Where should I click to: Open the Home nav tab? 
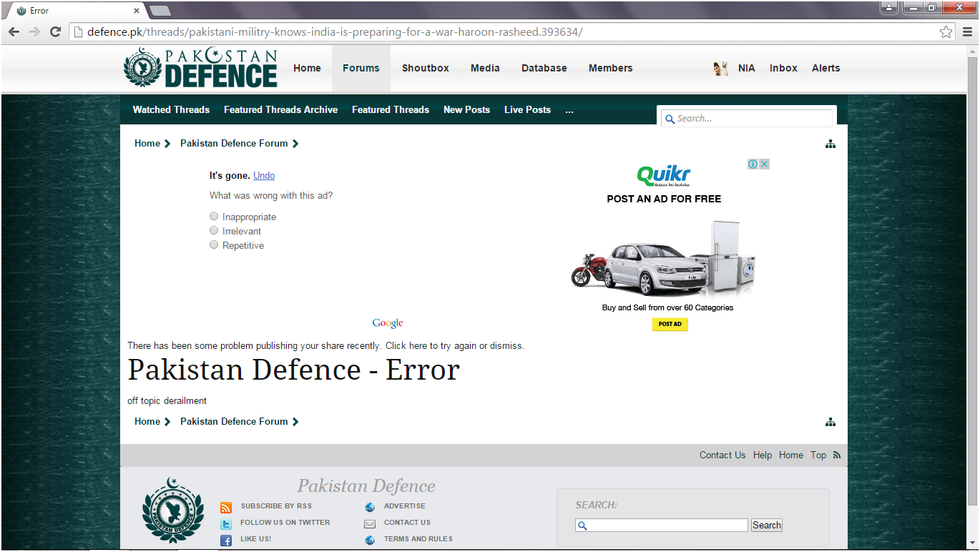coord(307,68)
